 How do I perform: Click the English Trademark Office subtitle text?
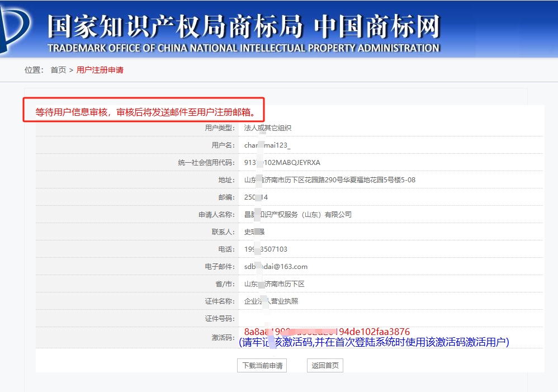click(x=243, y=48)
